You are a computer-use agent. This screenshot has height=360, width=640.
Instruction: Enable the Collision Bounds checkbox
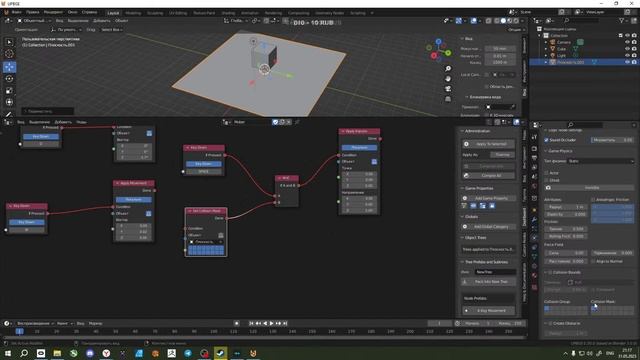pyautogui.click(x=551, y=272)
